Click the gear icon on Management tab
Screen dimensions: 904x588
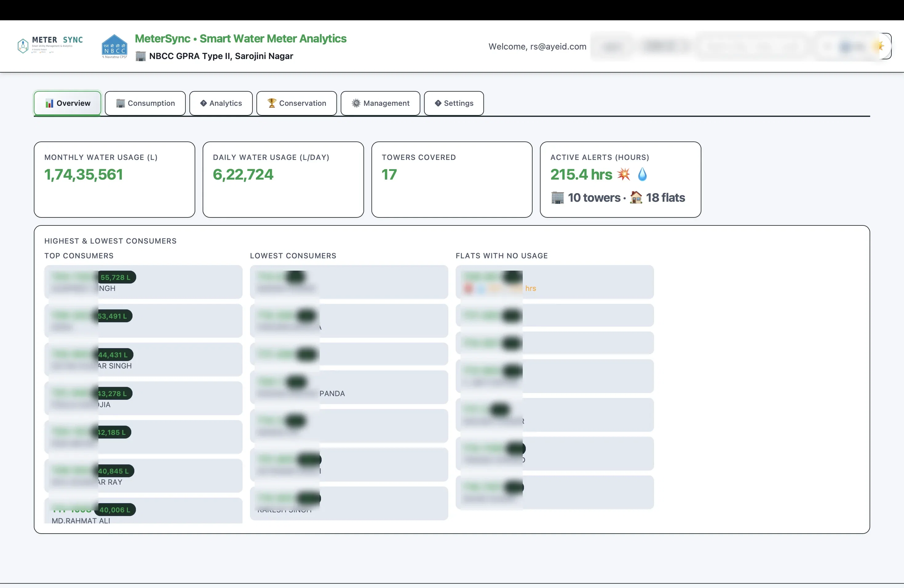click(356, 103)
